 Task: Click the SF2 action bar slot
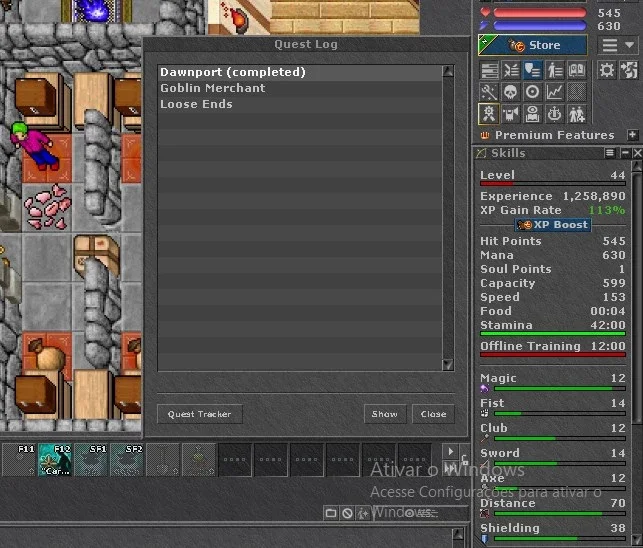[127, 460]
